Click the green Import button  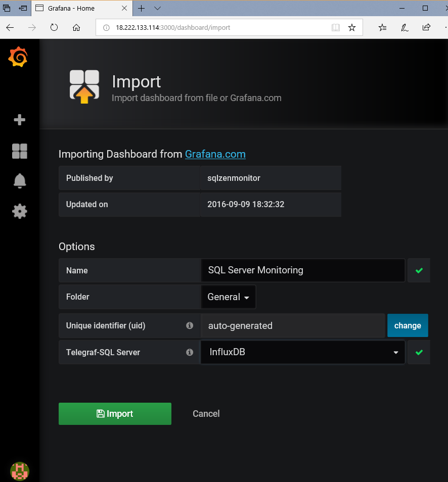click(115, 414)
